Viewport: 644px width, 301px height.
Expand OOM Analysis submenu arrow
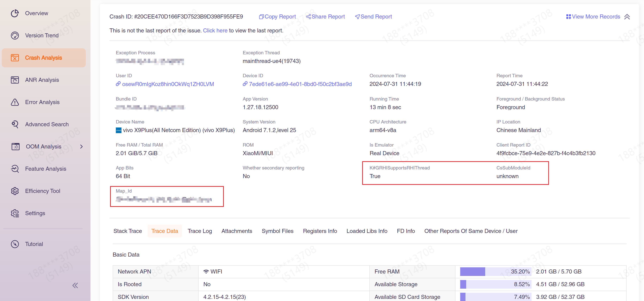click(x=81, y=147)
